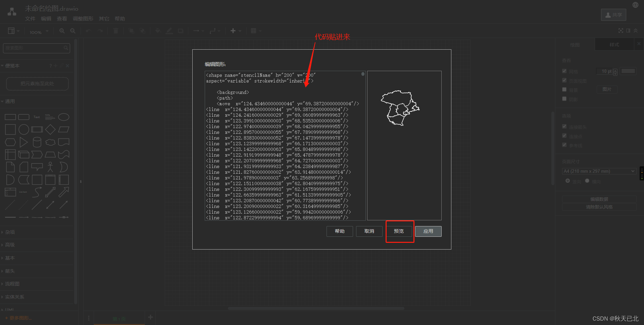Image resolution: width=644 pixels, height=325 pixels.
Task: Disable the 网格 checkbox
Action: pyautogui.click(x=564, y=71)
